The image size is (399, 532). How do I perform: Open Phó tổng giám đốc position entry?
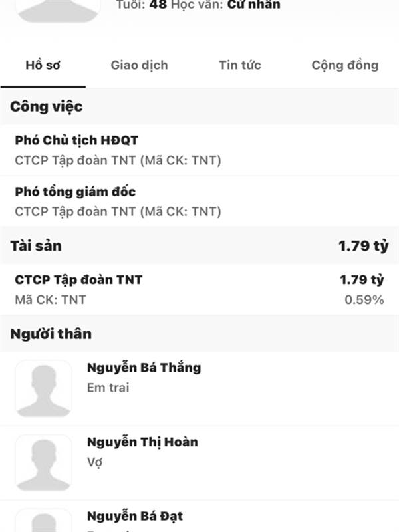[199, 201]
